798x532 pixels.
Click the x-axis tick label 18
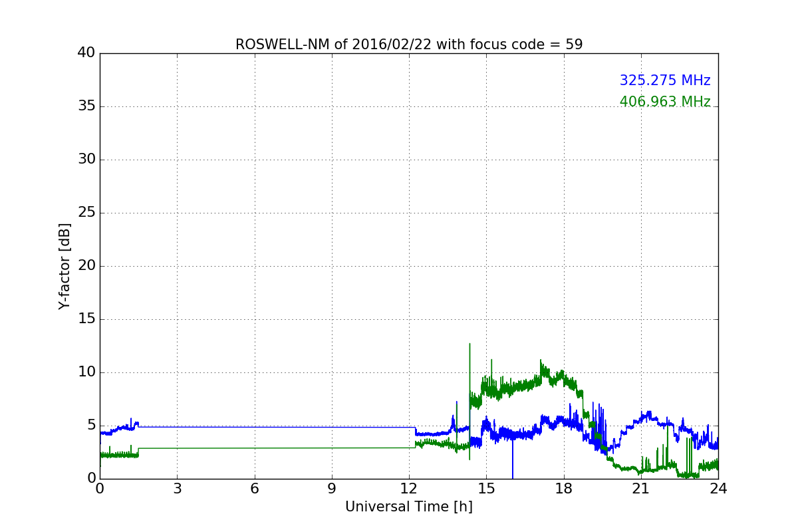tap(564, 489)
